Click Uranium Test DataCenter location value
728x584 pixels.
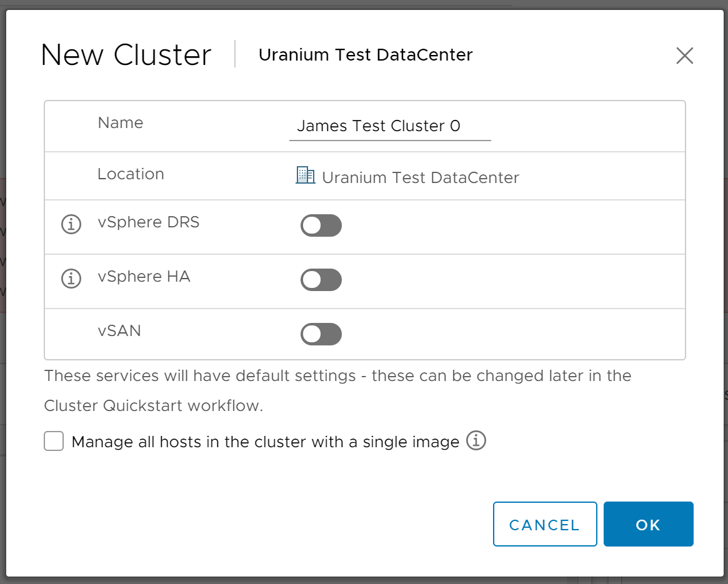click(420, 178)
